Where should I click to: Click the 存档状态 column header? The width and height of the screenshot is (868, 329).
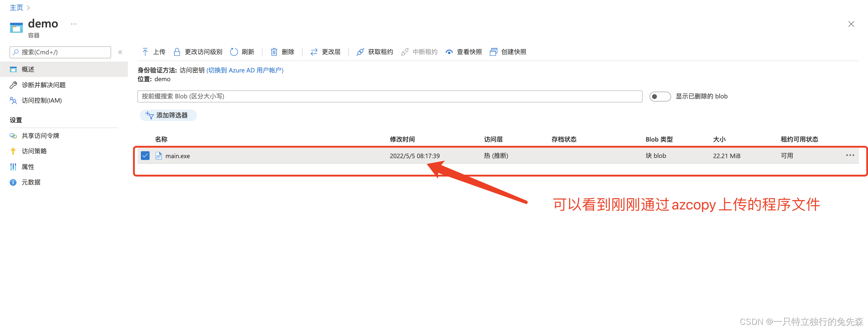[564, 139]
